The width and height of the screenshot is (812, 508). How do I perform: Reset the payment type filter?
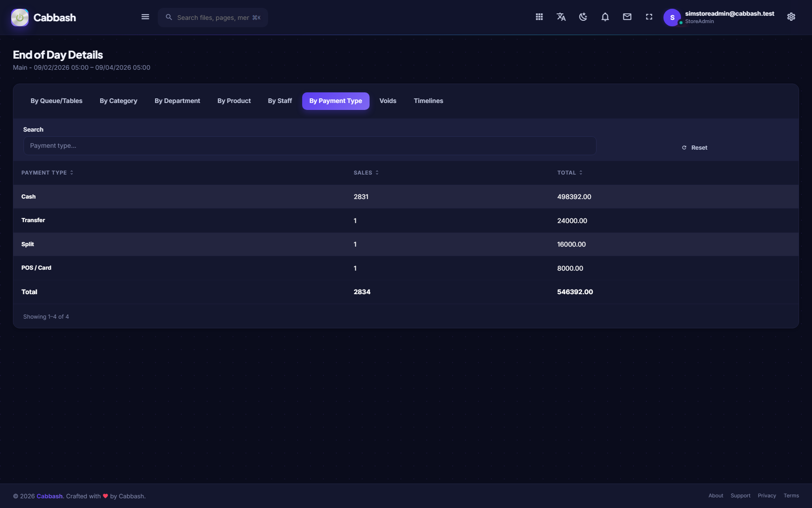(x=695, y=148)
